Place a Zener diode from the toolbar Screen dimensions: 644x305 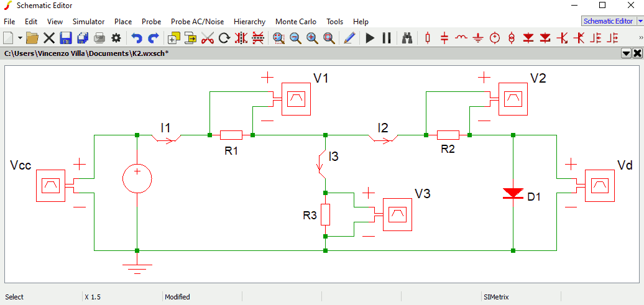[x=545, y=38]
